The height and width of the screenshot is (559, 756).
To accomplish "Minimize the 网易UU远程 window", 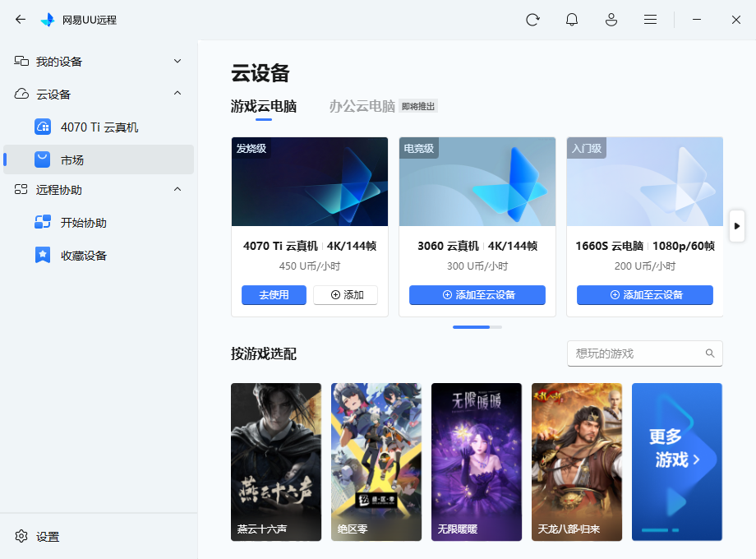I will point(697,20).
